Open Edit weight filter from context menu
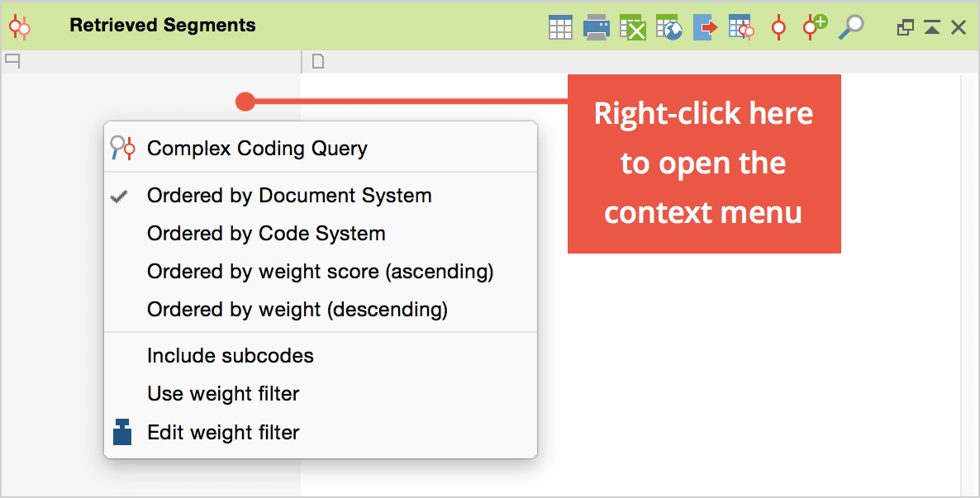This screenshot has width=980, height=498. click(x=223, y=432)
